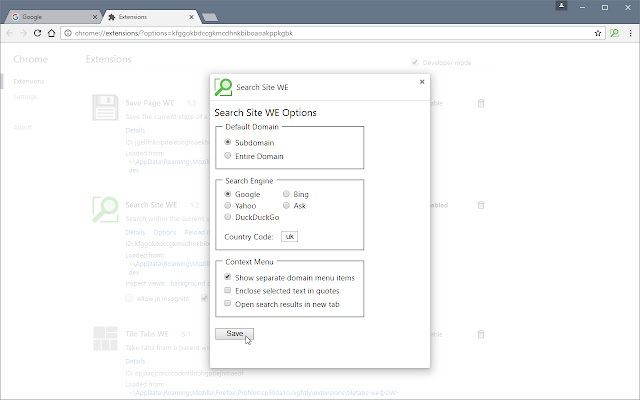Click the Search Site WE magnifier icon in list
The height and width of the screenshot is (400, 640).
pos(105,209)
